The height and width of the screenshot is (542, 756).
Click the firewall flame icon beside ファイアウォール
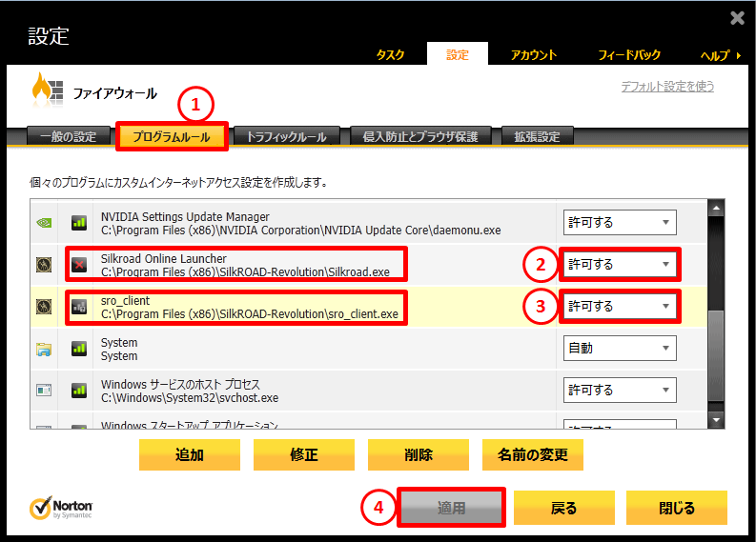coord(48,90)
